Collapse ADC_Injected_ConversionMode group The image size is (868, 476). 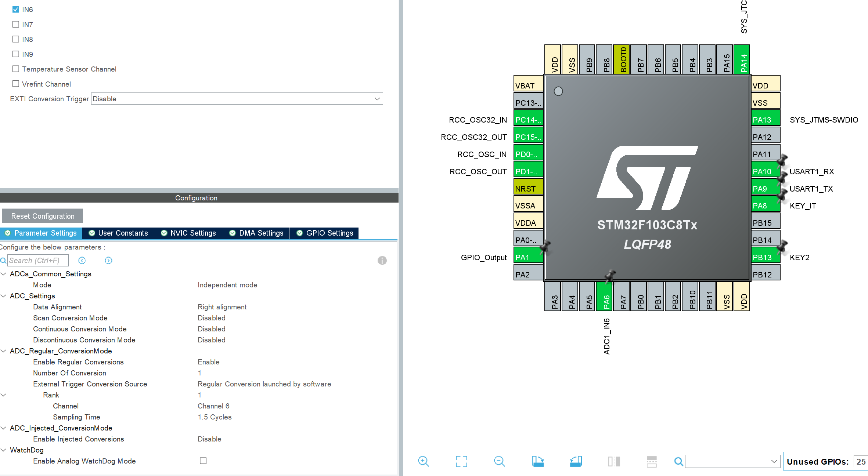[x=3, y=428]
